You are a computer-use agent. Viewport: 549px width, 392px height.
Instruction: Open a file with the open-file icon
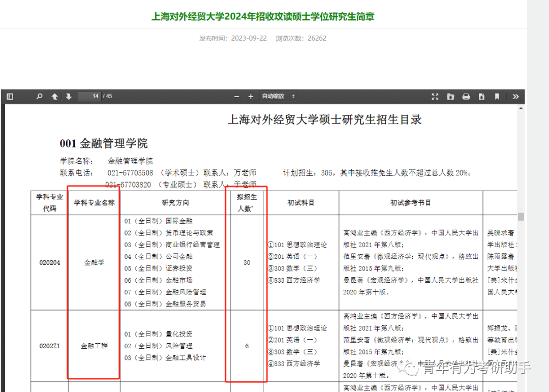[x=450, y=96]
